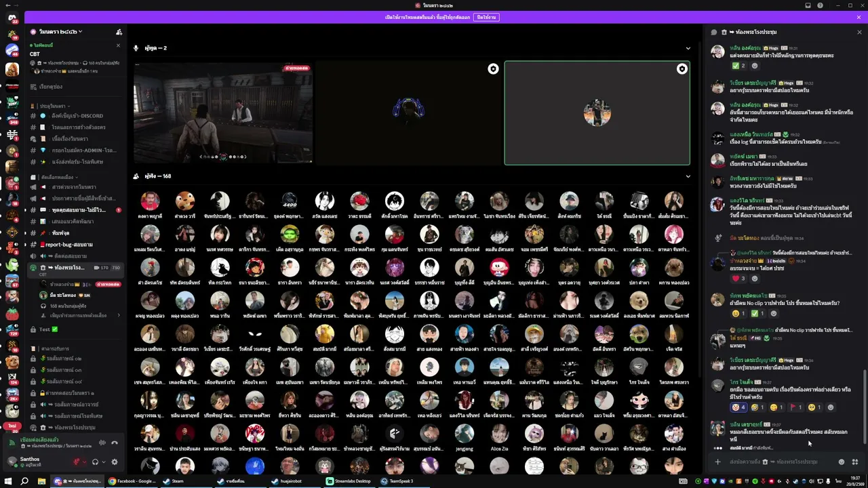This screenshot has height=488, width=868.
Task: Open Discord direct messages home icon
Action: coord(12,18)
